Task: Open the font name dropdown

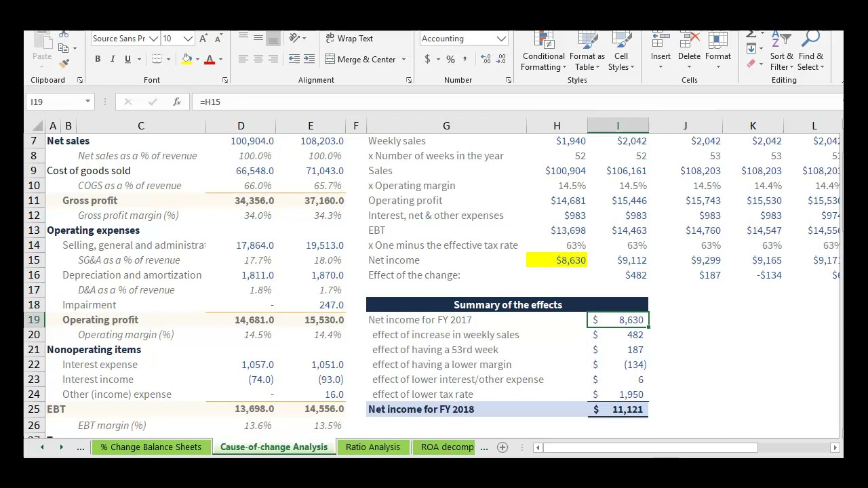Action: tap(154, 39)
